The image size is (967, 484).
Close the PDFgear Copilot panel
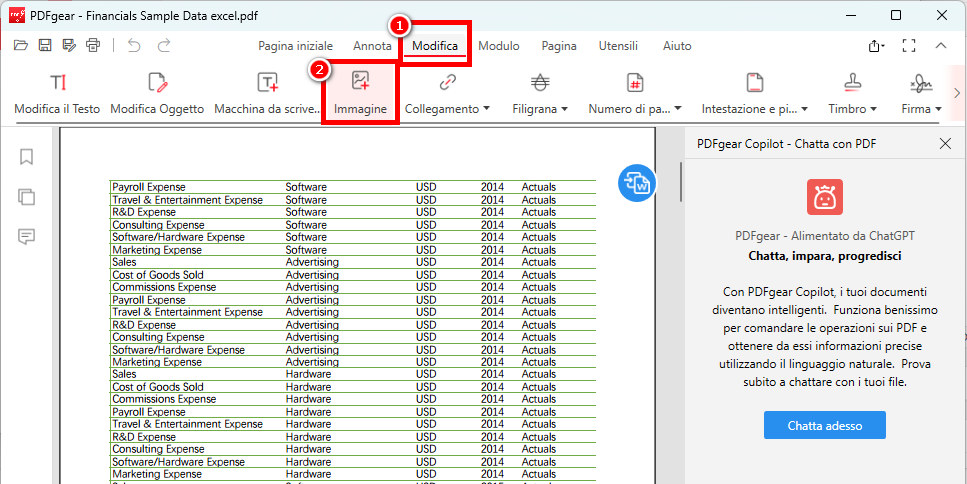click(x=945, y=144)
